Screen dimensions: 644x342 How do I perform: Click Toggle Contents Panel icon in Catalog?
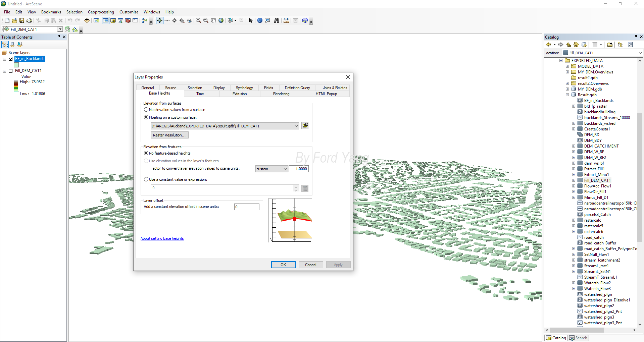point(620,45)
